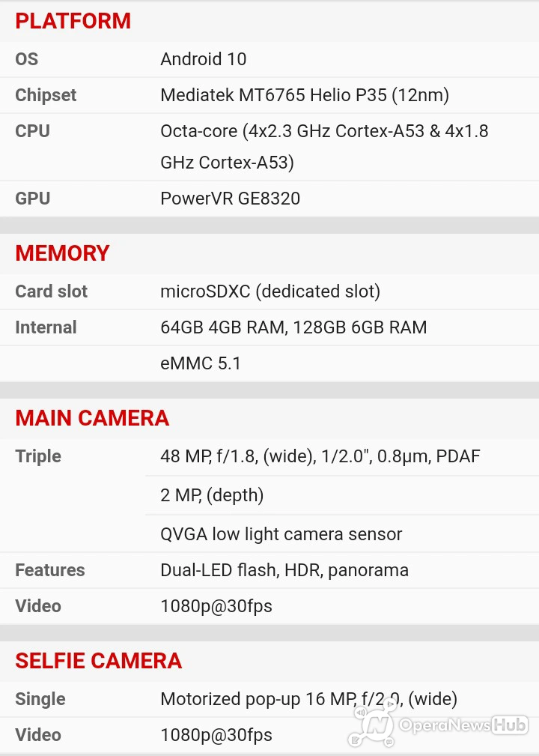Image resolution: width=539 pixels, height=756 pixels.
Task: Click the OperaNewsHub watermark logo
Action: click(x=439, y=723)
